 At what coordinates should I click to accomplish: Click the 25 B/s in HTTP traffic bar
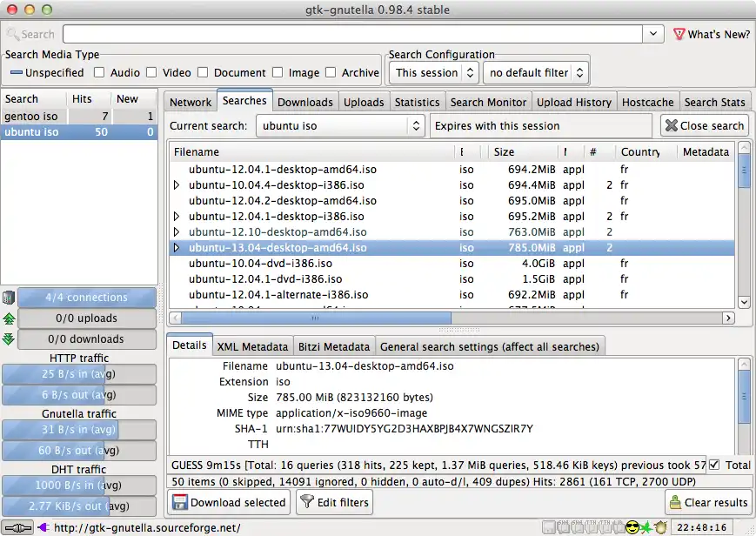(x=79, y=374)
